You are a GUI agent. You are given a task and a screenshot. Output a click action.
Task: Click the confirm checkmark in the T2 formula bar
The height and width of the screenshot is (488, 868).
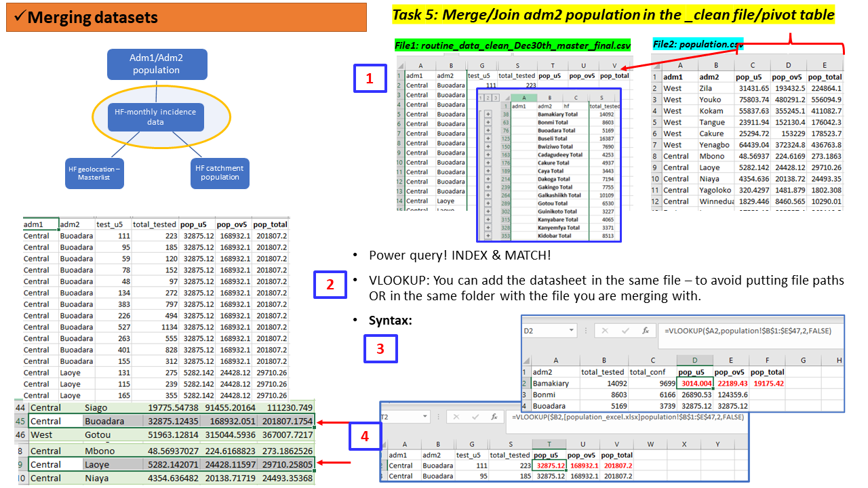[475, 417]
